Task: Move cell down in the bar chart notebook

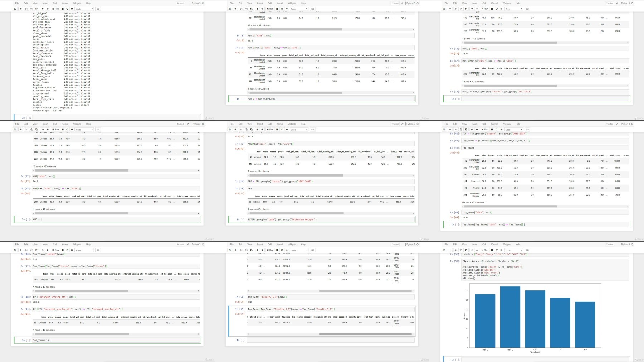Action: coord(477,250)
